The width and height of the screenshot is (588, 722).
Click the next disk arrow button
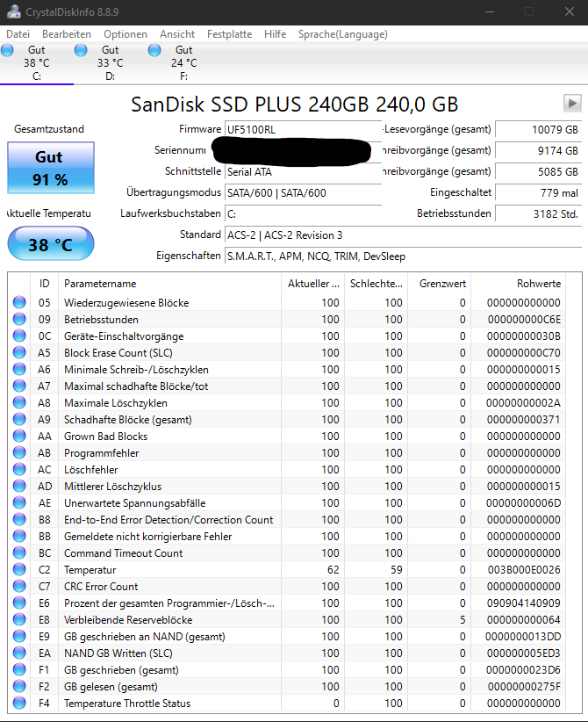tap(572, 103)
